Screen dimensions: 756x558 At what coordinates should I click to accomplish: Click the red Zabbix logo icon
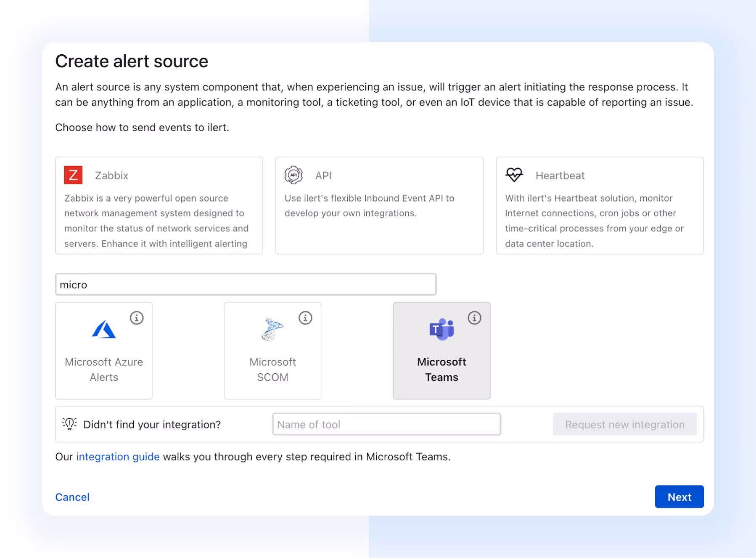point(73,175)
